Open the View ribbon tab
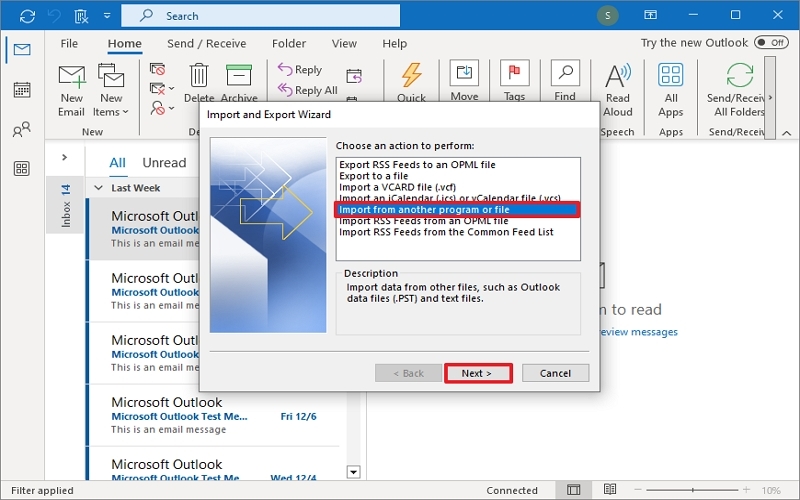 (x=344, y=43)
